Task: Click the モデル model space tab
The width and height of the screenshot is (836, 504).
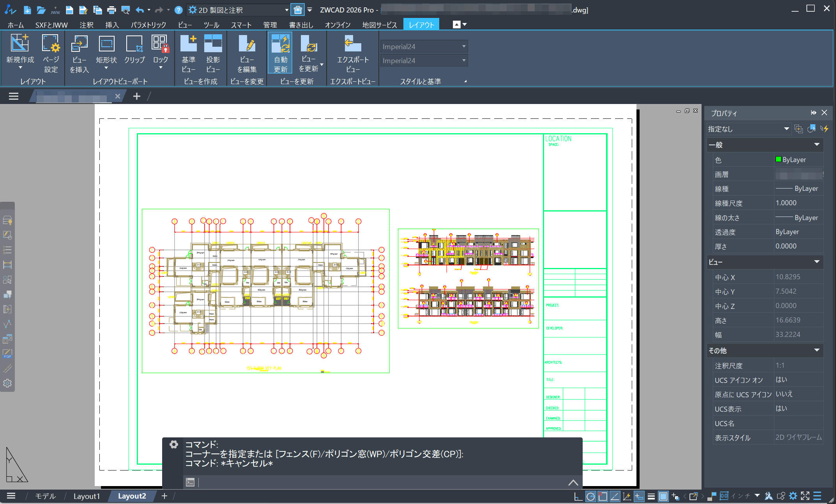Action: point(45,496)
